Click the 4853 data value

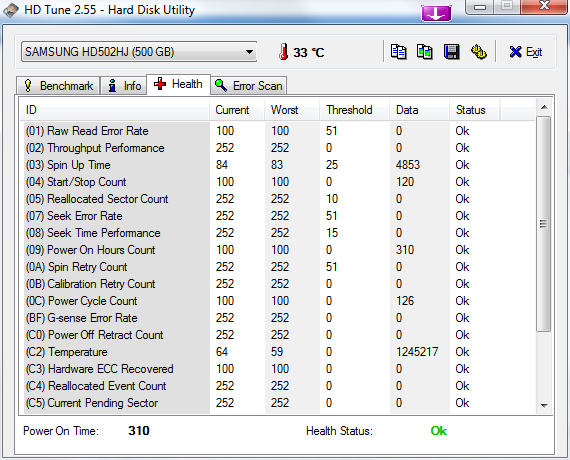click(x=408, y=165)
